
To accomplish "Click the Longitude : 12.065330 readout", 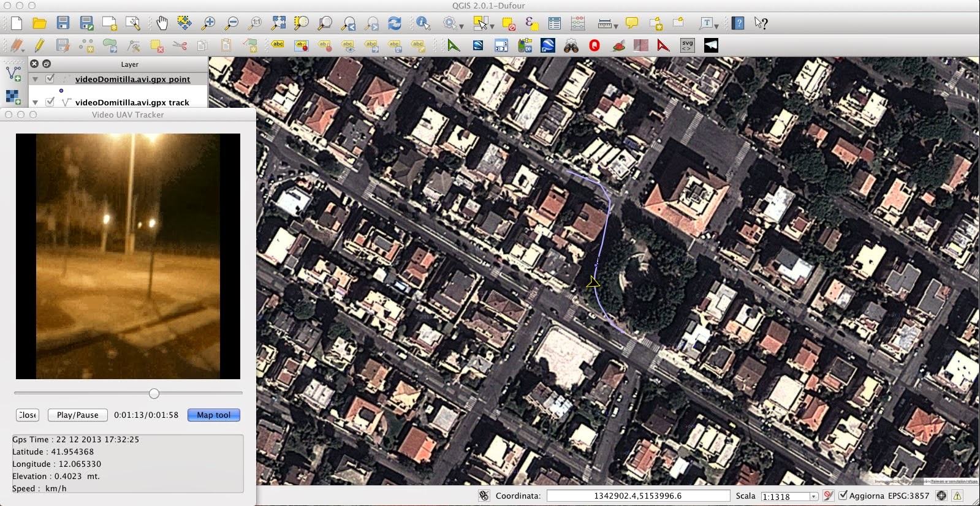I will click(x=56, y=464).
